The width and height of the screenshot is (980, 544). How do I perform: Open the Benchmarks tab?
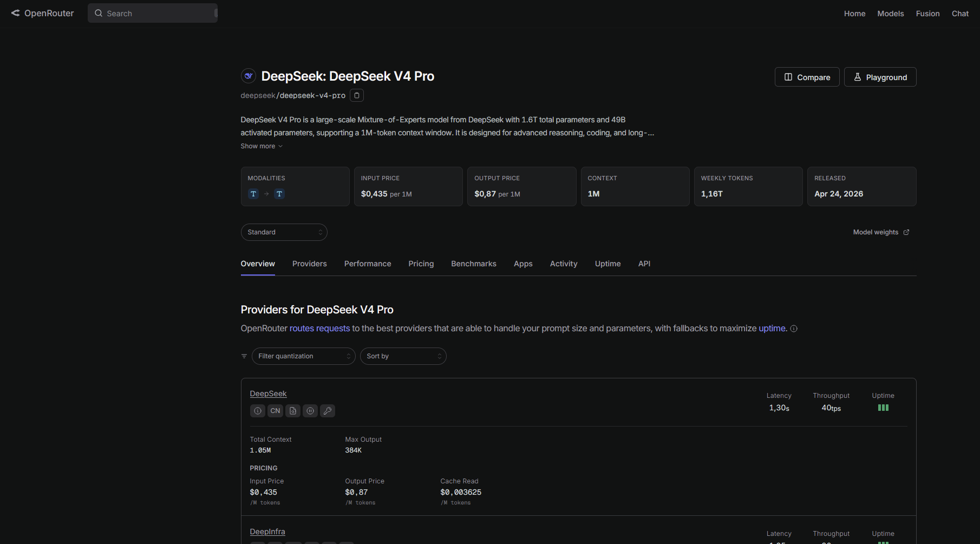tap(474, 264)
